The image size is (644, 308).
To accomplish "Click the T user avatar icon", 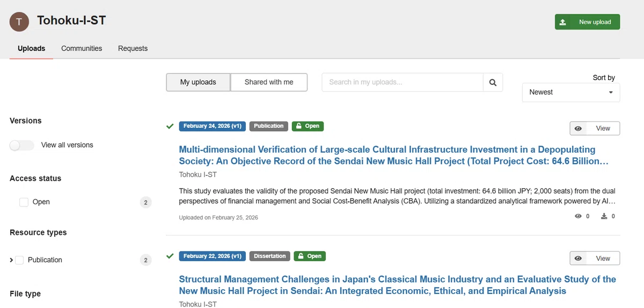I will tap(19, 22).
